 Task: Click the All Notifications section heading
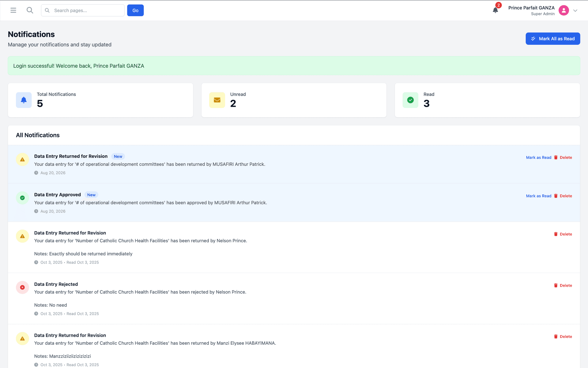pyautogui.click(x=38, y=135)
